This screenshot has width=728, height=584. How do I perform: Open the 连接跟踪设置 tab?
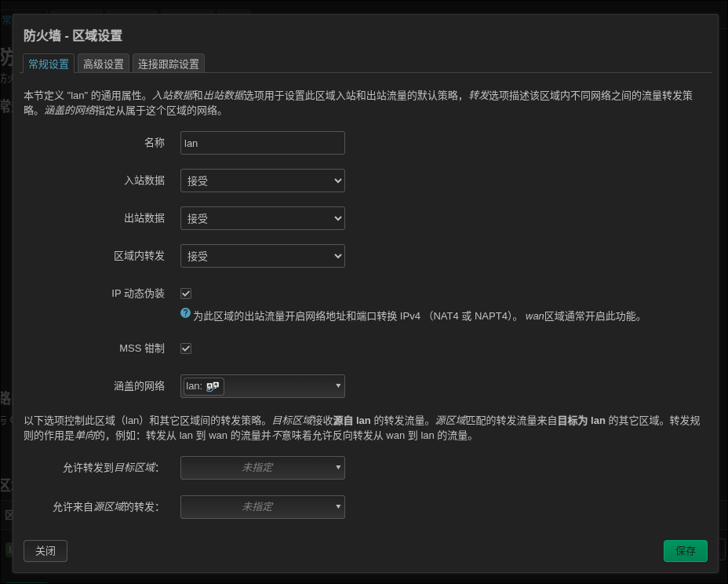coord(169,64)
